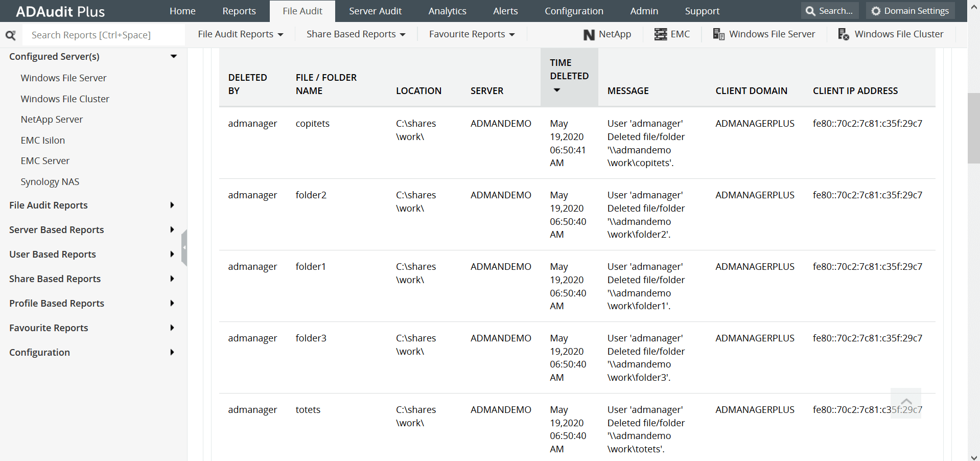Screen dimensions: 980x461
Task: Open the Admin tab
Action: (644, 11)
